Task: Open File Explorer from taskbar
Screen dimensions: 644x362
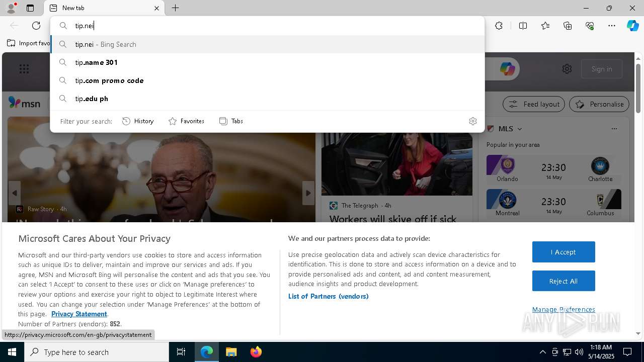Action: coord(231,352)
